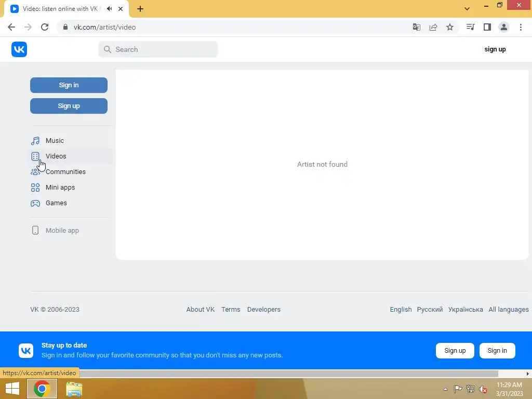532x399 pixels.
Task: Click the Windows Start button
Action: pyautogui.click(x=12, y=389)
